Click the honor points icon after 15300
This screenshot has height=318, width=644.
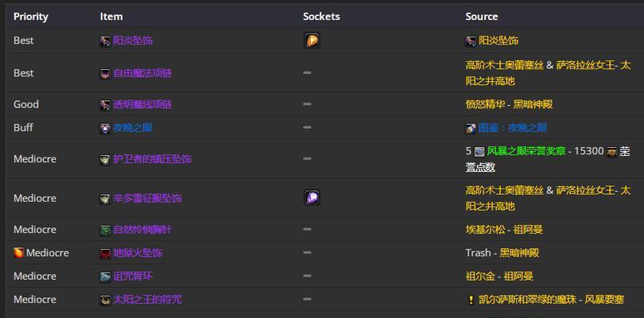(612, 151)
